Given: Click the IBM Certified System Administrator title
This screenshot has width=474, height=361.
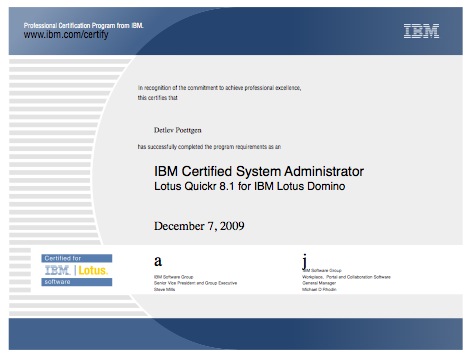Looking at the screenshot, I should (x=259, y=171).
